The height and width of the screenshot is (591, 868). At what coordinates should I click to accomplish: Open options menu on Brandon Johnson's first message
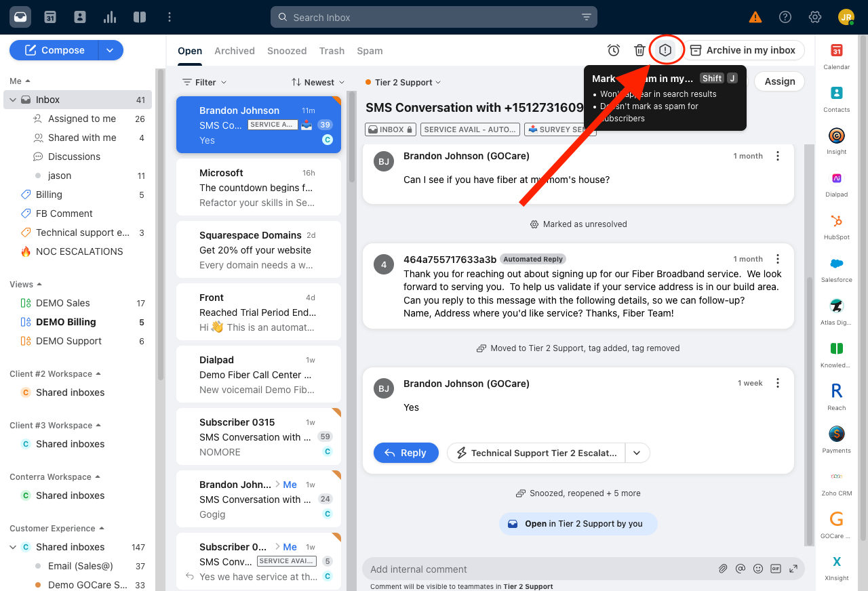pos(778,156)
